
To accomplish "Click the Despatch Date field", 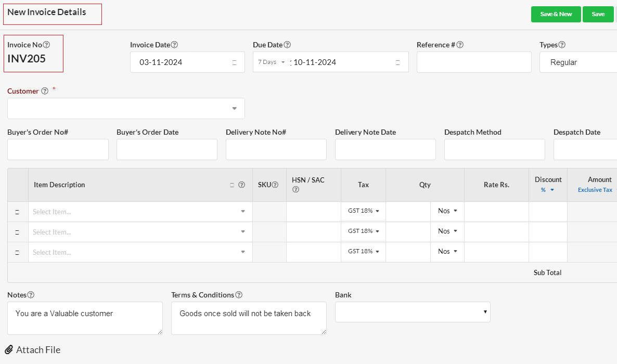I will point(585,150).
